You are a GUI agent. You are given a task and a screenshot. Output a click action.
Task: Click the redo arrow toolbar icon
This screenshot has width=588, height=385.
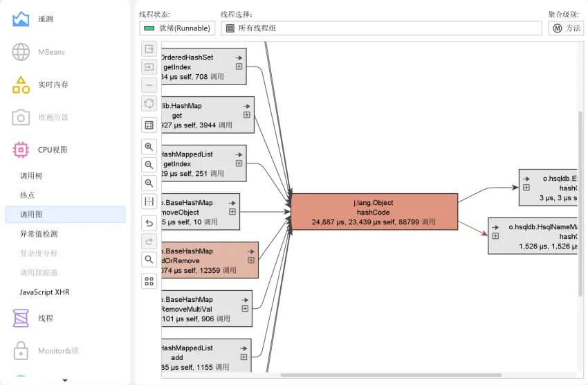click(149, 241)
